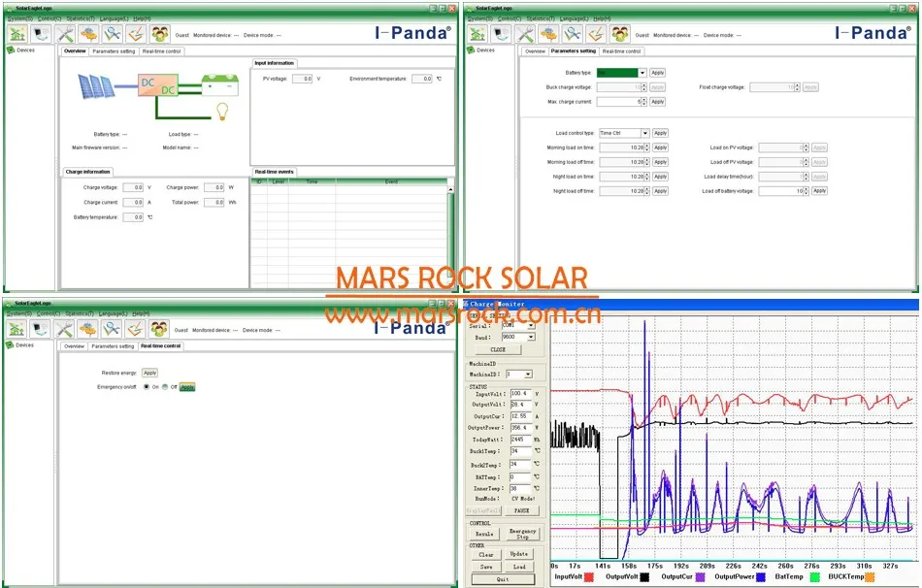Image resolution: width=922 pixels, height=588 pixels.
Task: Click the checklist pencil icon in Overview window
Action: (x=136, y=34)
